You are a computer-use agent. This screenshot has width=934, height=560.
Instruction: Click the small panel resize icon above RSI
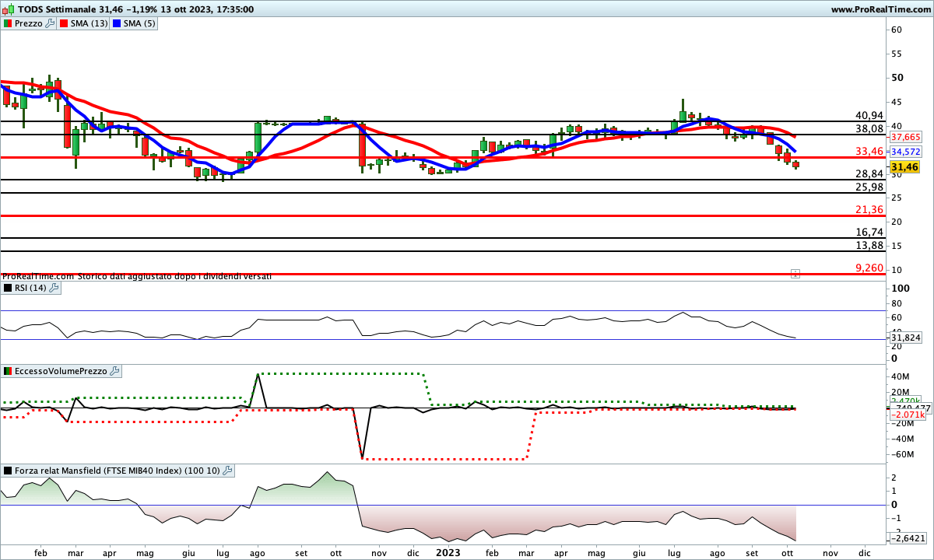tap(795, 274)
